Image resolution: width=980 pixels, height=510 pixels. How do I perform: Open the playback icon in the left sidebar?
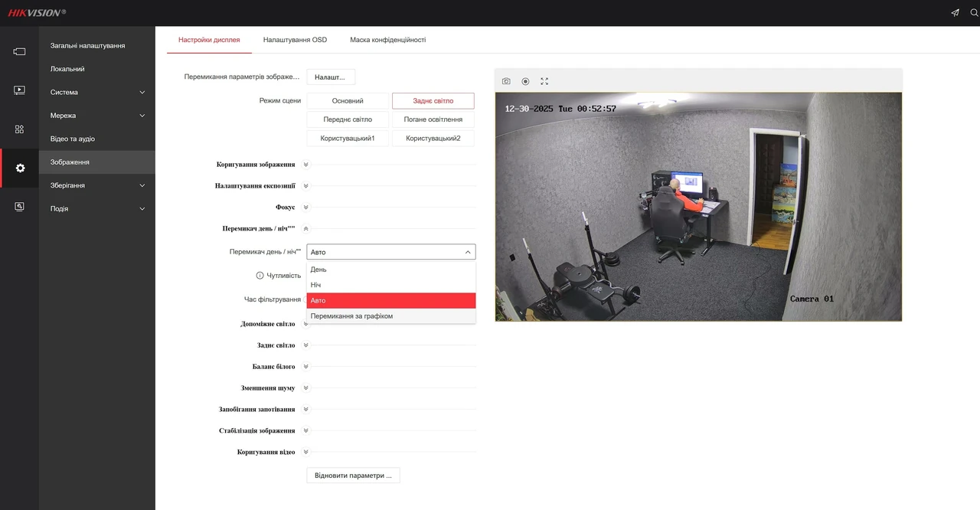pyautogui.click(x=19, y=90)
